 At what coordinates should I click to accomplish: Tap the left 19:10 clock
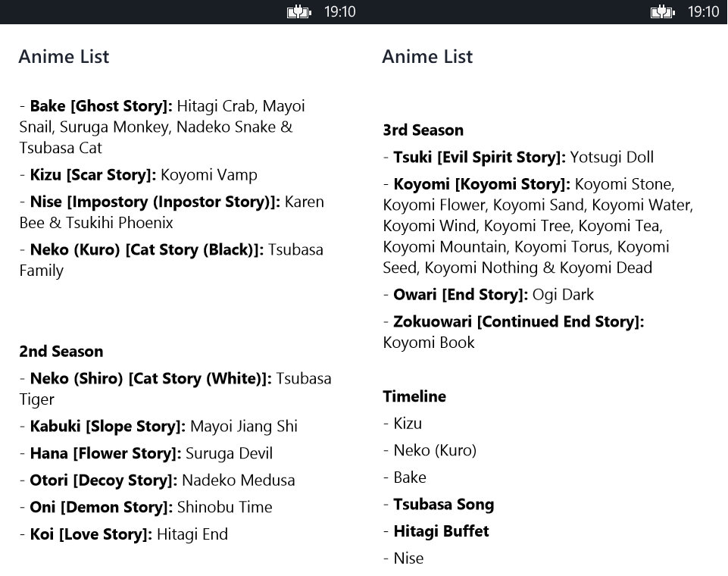coord(339,11)
